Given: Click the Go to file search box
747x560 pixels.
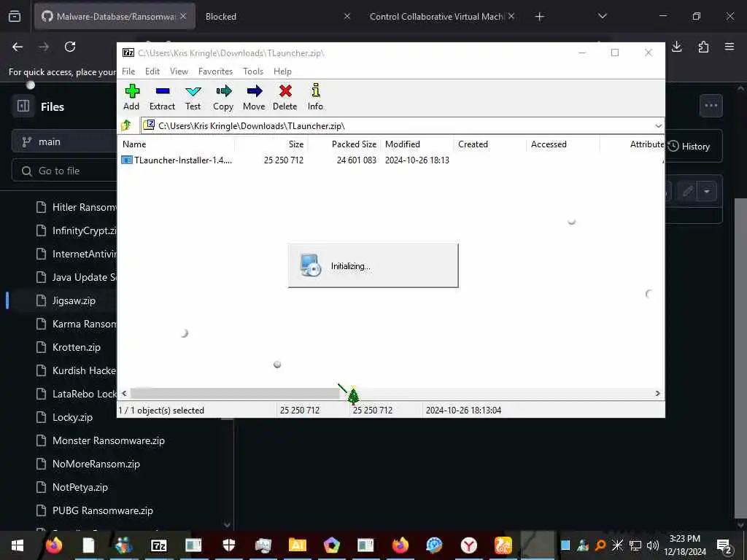Looking at the screenshot, I should point(64,171).
